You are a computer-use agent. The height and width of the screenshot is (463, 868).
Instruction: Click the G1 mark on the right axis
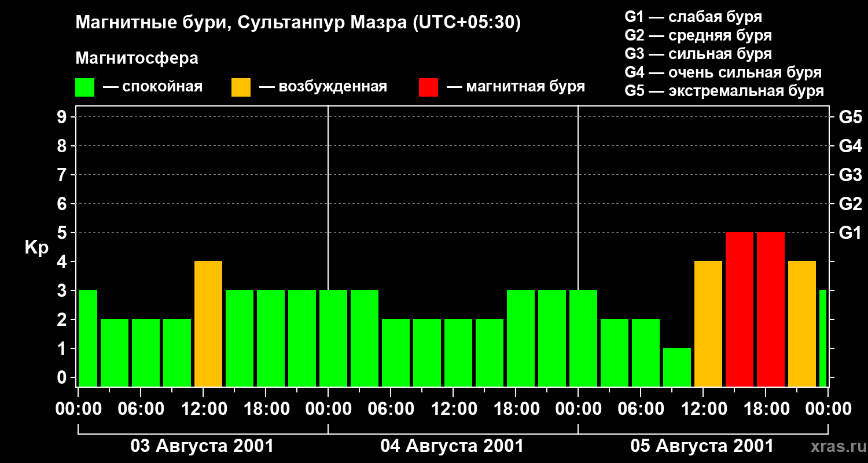(851, 233)
